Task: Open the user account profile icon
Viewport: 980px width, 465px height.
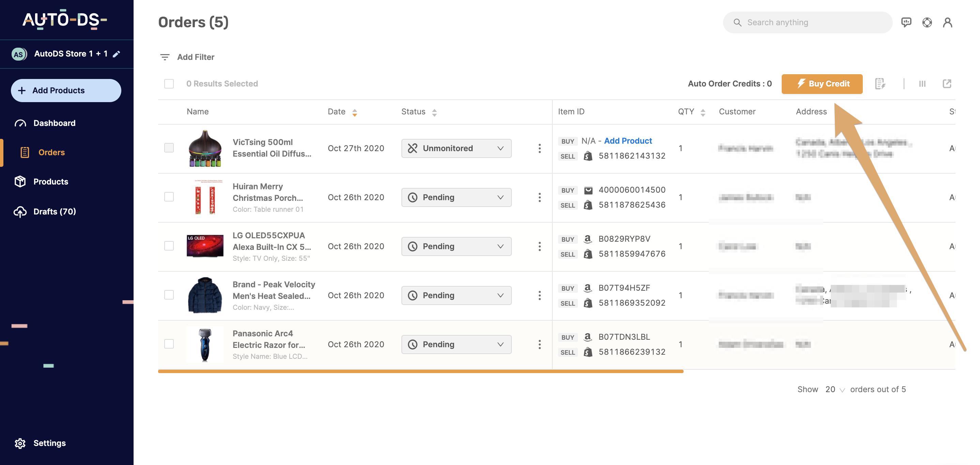Action: click(947, 22)
